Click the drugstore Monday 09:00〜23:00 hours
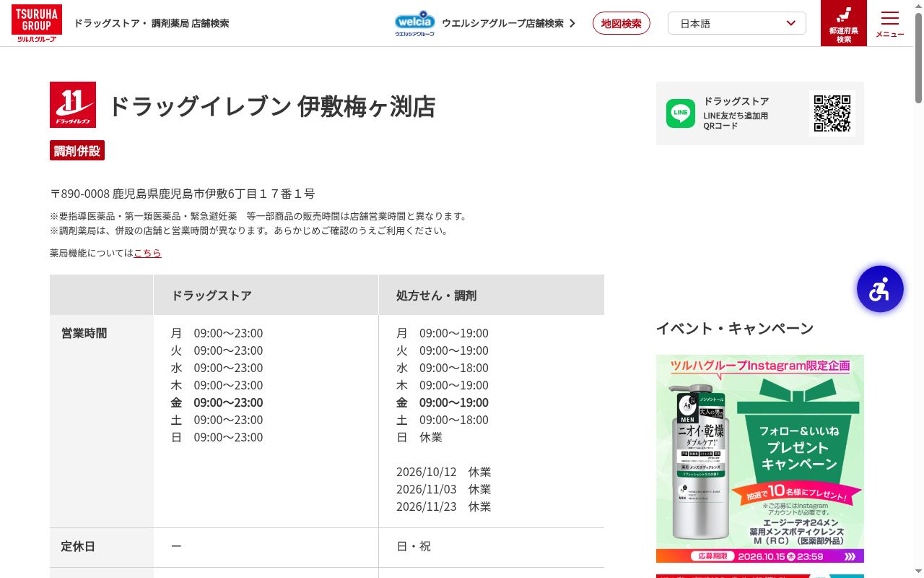Viewport: 924px width, 578px height. pyautogui.click(x=217, y=333)
